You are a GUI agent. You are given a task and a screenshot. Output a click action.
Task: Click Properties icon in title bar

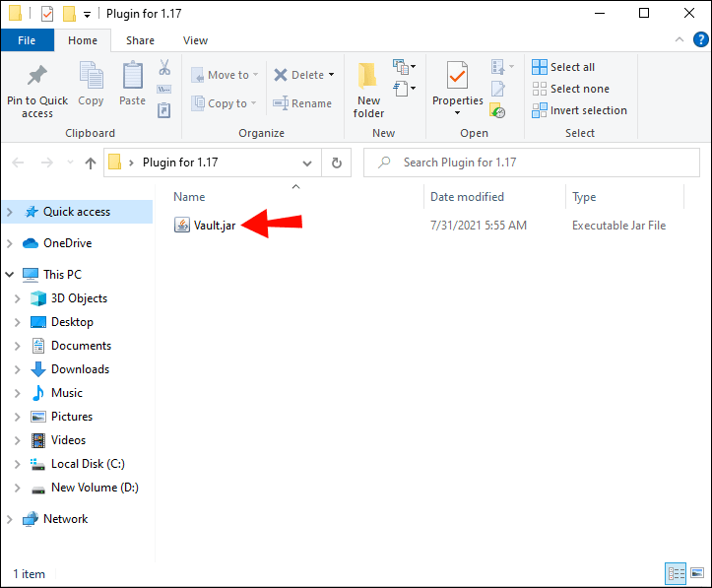coord(46,14)
